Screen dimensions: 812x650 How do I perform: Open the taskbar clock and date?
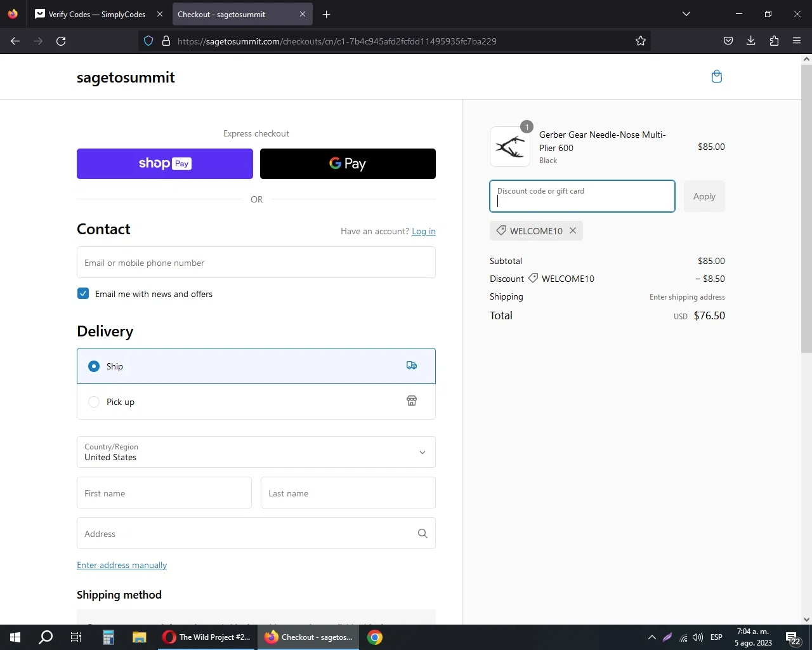click(x=753, y=637)
